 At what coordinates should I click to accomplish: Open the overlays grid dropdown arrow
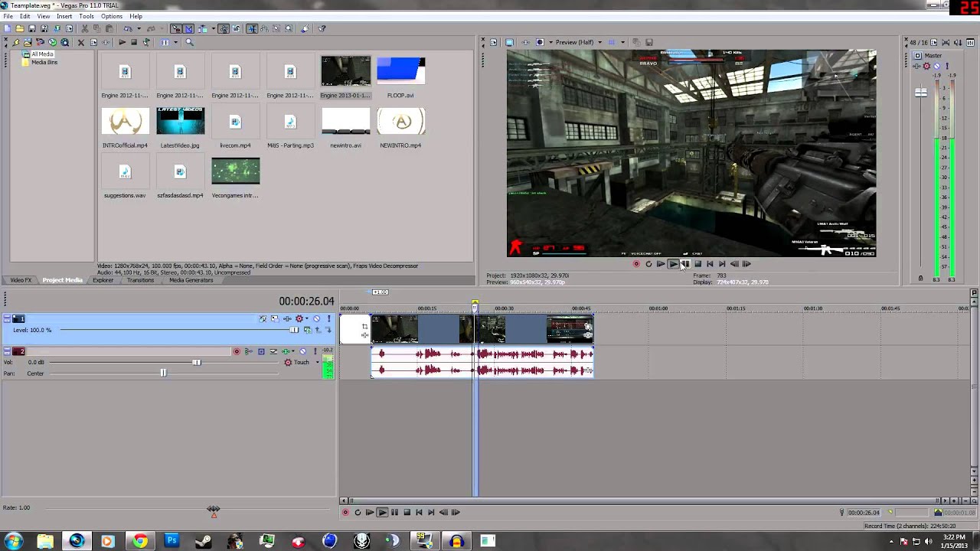pyautogui.click(x=623, y=42)
